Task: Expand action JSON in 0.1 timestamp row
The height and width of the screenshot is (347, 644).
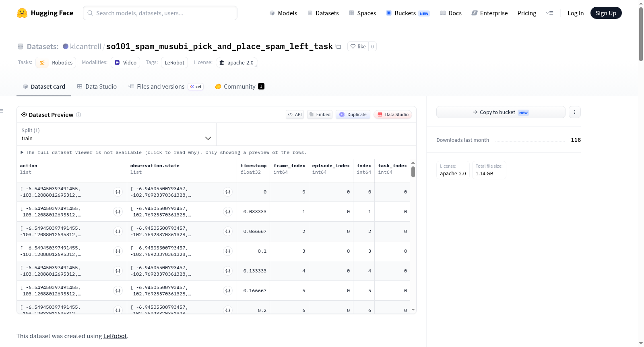Action: coord(118,251)
